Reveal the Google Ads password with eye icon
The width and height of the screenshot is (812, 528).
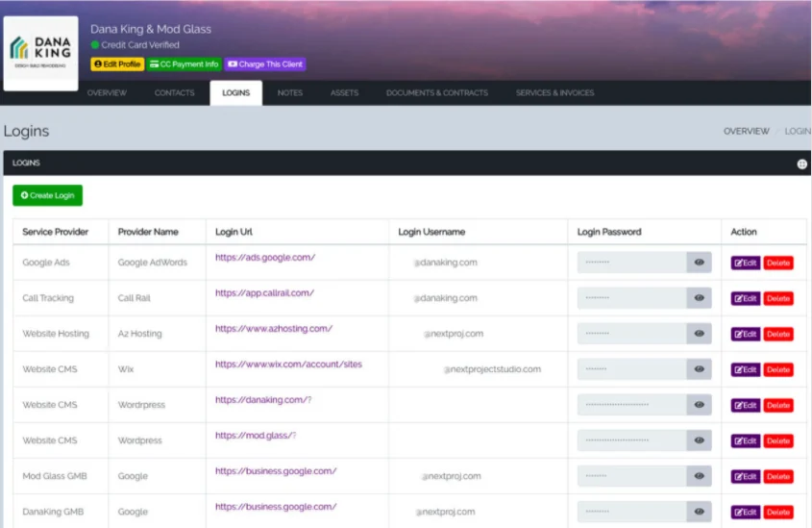click(x=700, y=263)
